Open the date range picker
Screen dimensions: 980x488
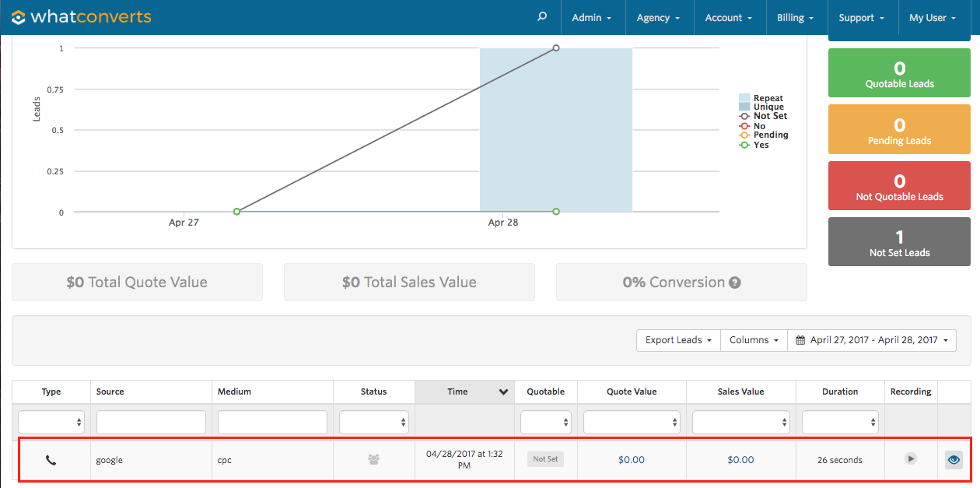(x=871, y=340)
